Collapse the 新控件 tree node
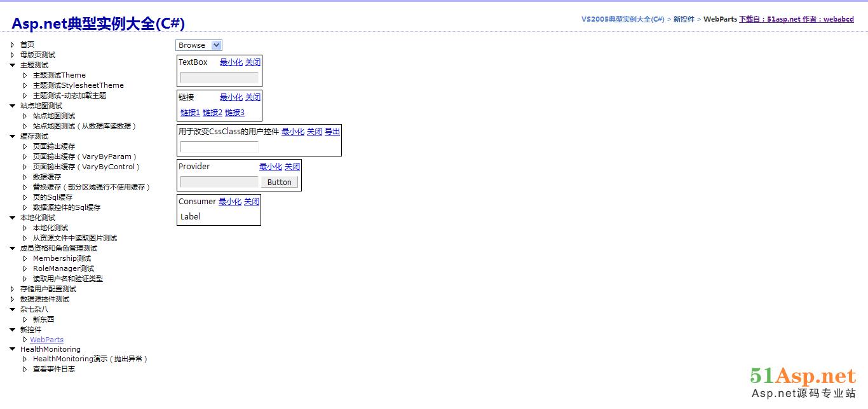The image size is (868, 409). [13, 329]
